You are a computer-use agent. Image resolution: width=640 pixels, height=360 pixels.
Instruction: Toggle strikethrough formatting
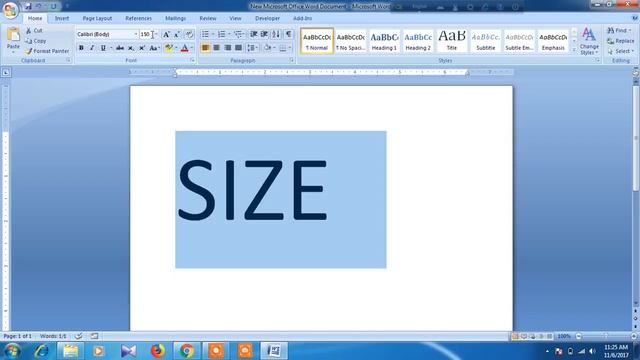pyautogui.click(x=120, y=48)
